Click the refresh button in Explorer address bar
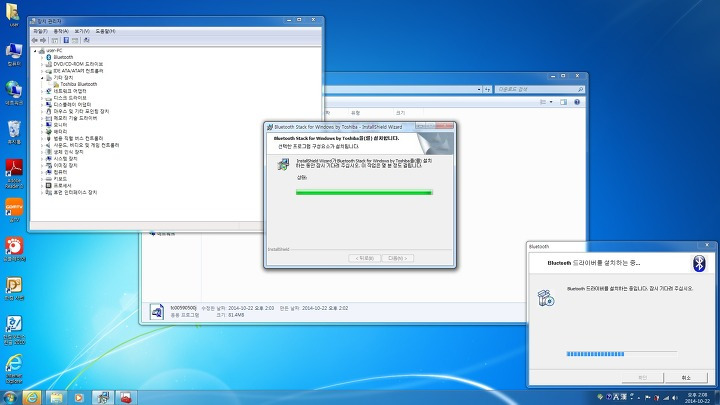Image resolution: width=720 pixels, height=405 pixels. (488, 90)
